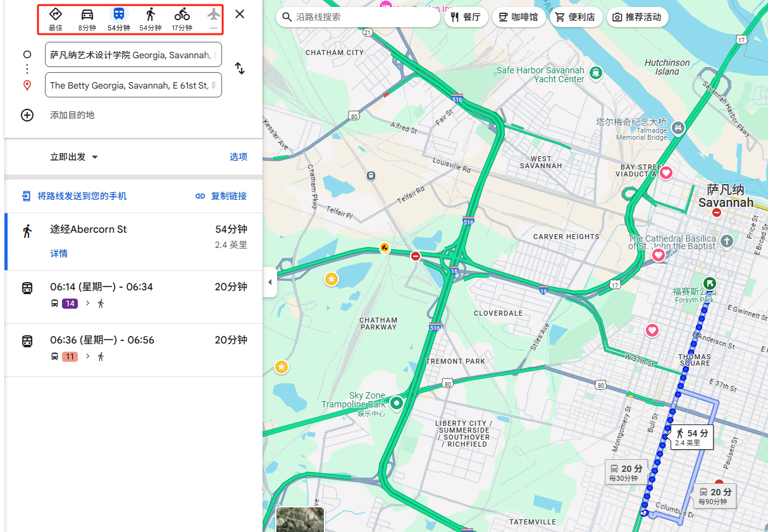768x532 pixels.
Task: Open the 立即出发 departure time dropdown
Action: (x=75, y=157)
